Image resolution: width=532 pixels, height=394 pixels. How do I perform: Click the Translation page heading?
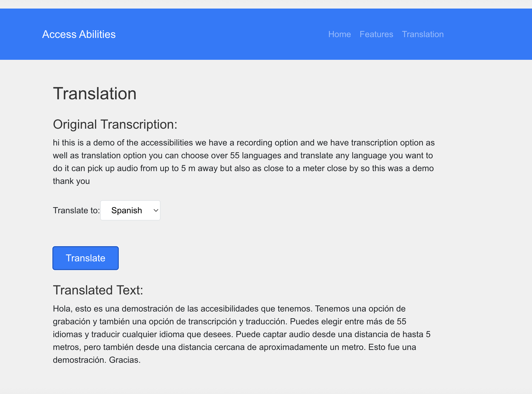point(95,93)
